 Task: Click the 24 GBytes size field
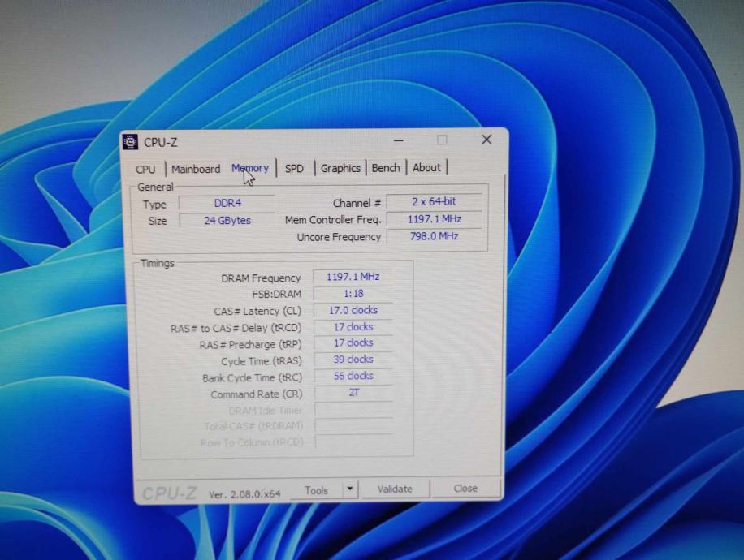pos(227,221)
